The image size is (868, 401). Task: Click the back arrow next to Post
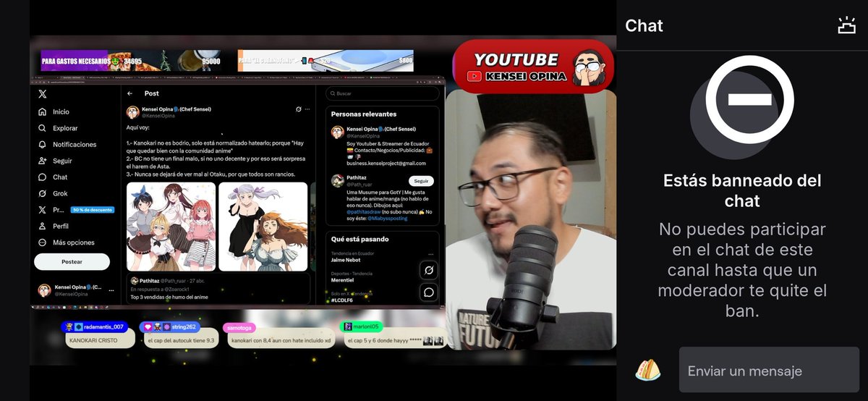coord(130,93)
